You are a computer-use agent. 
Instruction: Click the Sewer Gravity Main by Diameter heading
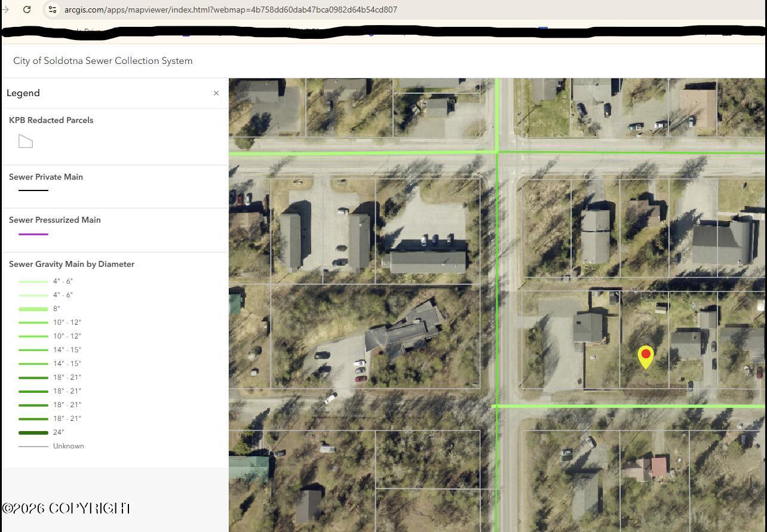[72, 264]
